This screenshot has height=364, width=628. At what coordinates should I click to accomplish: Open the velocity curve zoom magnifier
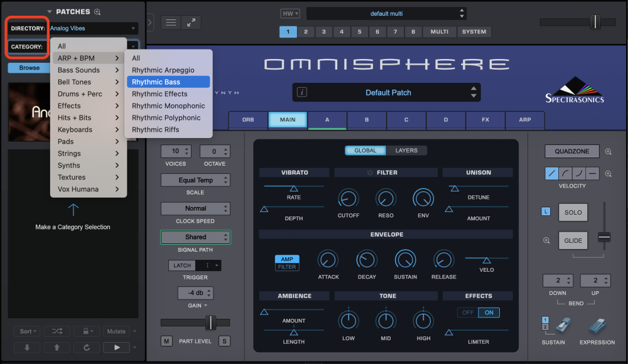(x=608, y=174)
